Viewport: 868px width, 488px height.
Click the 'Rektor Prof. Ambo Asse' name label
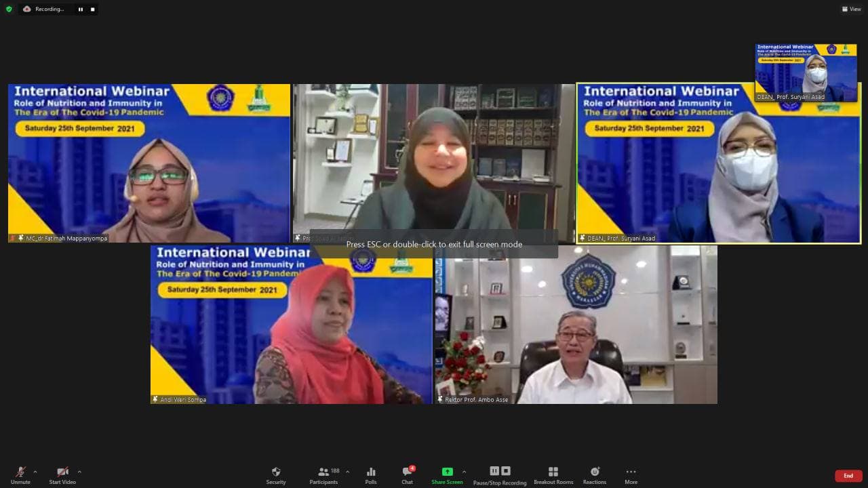pos(477,400)
